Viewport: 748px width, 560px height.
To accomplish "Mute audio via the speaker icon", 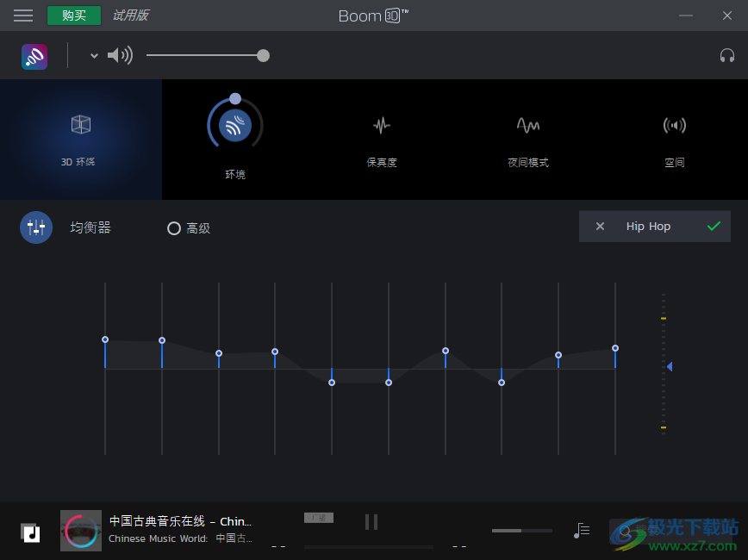I will tap(120, 55).
